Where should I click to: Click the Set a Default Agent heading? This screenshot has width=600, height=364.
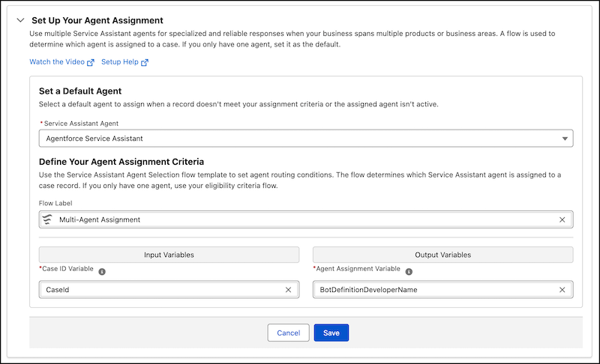(80, 91)
